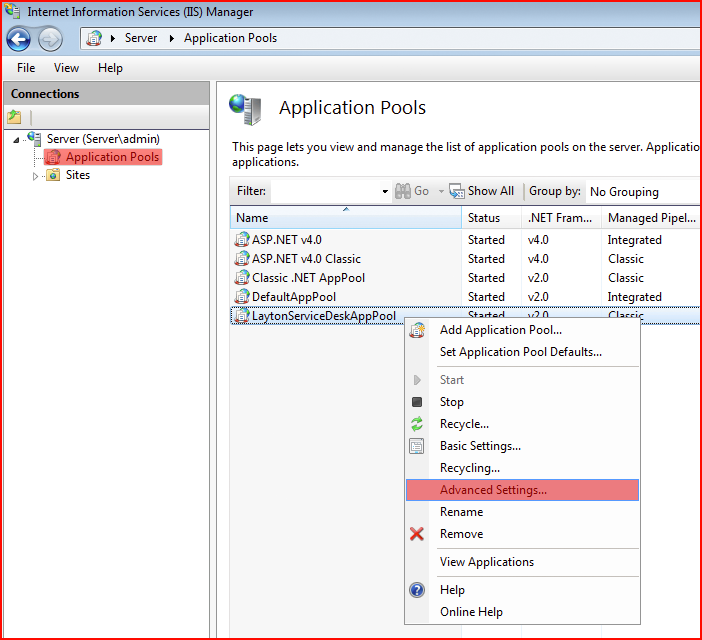Click the Connections toolbar connect icon
This screenshot has height=640, width=702.
(14, 117)
